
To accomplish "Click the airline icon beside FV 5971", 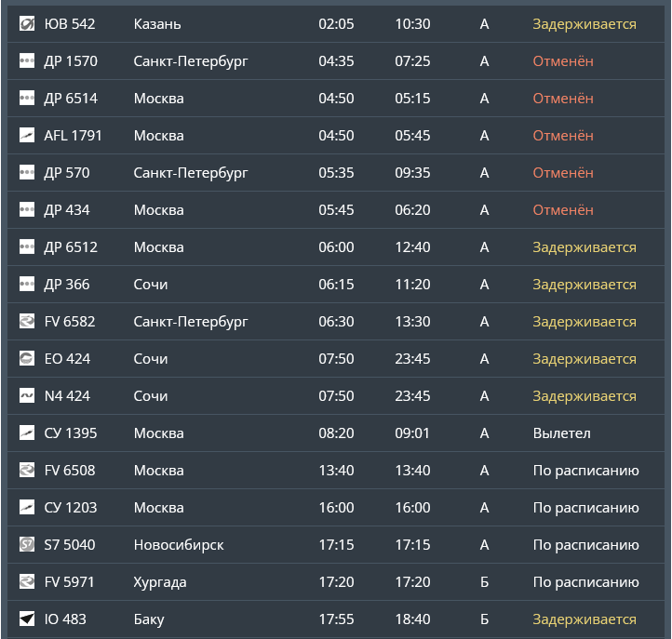I will click(27, 582).
